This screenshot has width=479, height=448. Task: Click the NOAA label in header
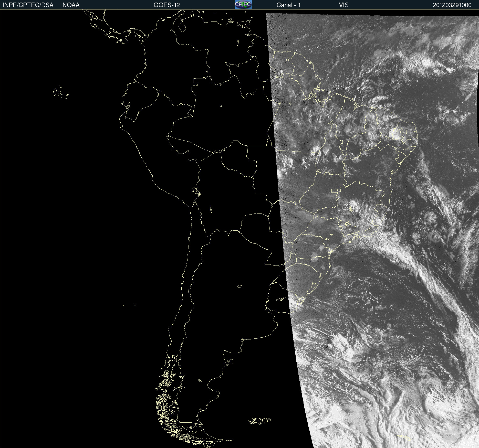tap(71, 5)
